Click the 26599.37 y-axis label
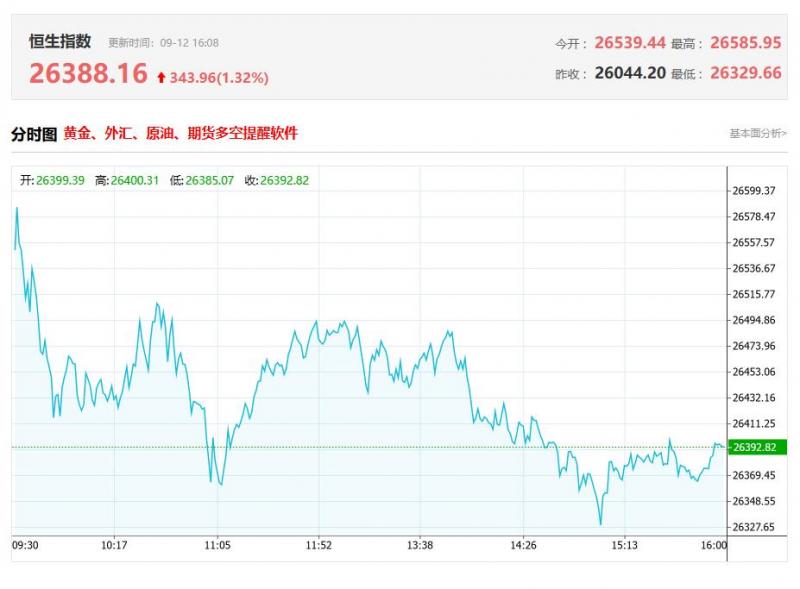Image resolution: width=800 pixels, height=589 pixels. (x=754, y=190)
